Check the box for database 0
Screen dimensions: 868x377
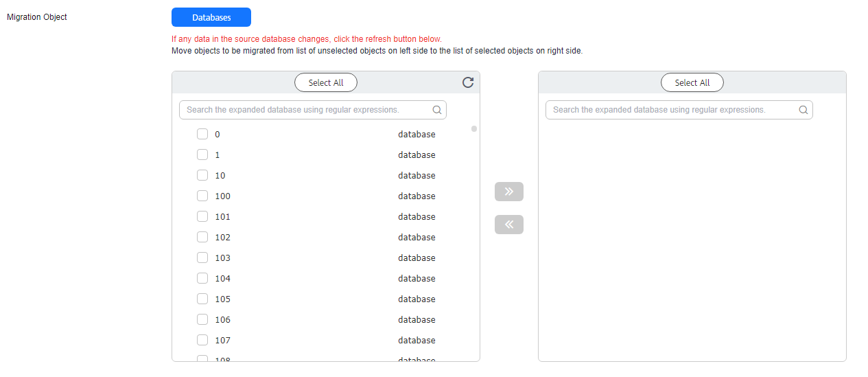click(202, 134)
